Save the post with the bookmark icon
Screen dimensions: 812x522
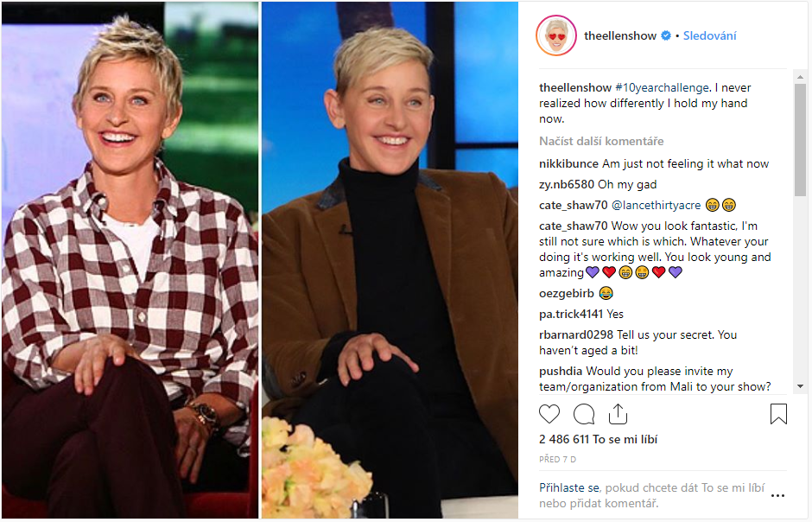[778, 414]
